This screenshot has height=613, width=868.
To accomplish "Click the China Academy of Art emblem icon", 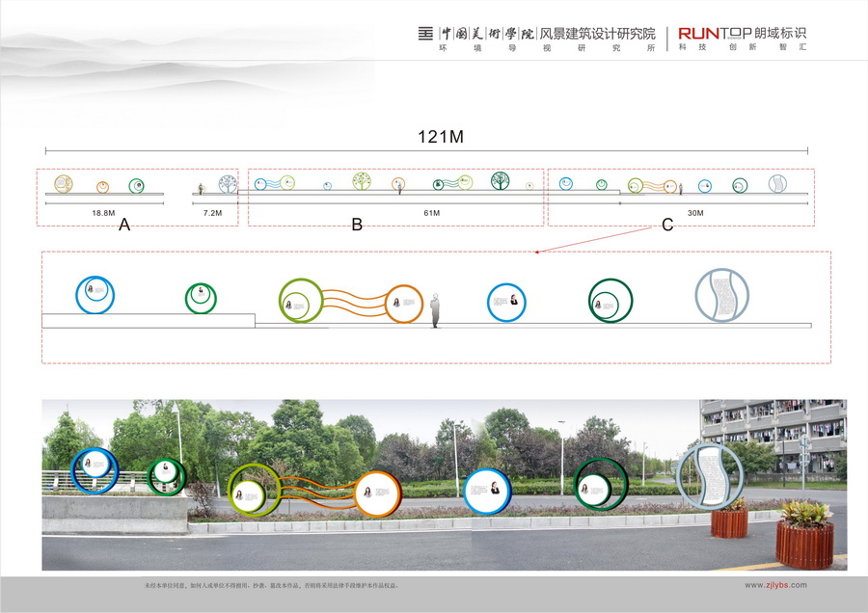I will (x=425, y=34).
